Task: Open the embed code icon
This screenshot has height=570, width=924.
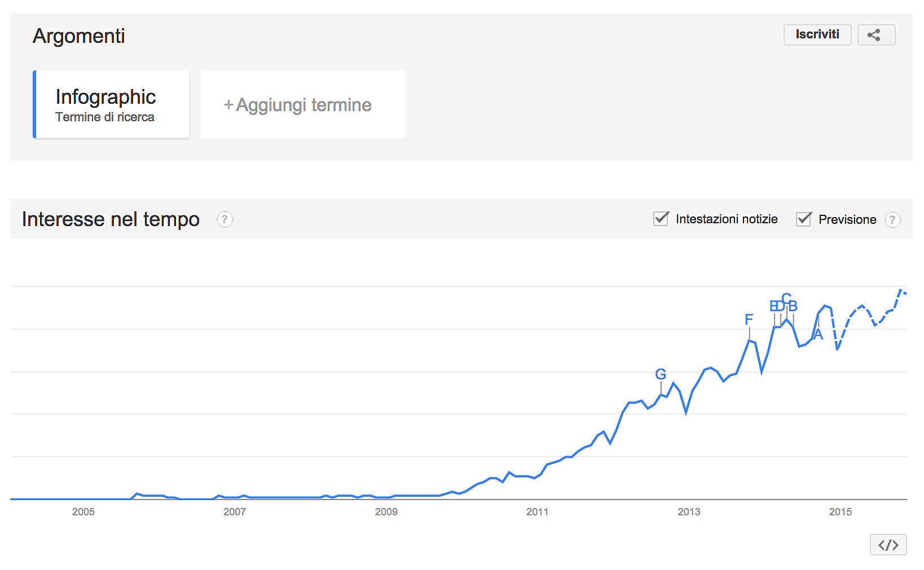Action: [x=888, y=545]
